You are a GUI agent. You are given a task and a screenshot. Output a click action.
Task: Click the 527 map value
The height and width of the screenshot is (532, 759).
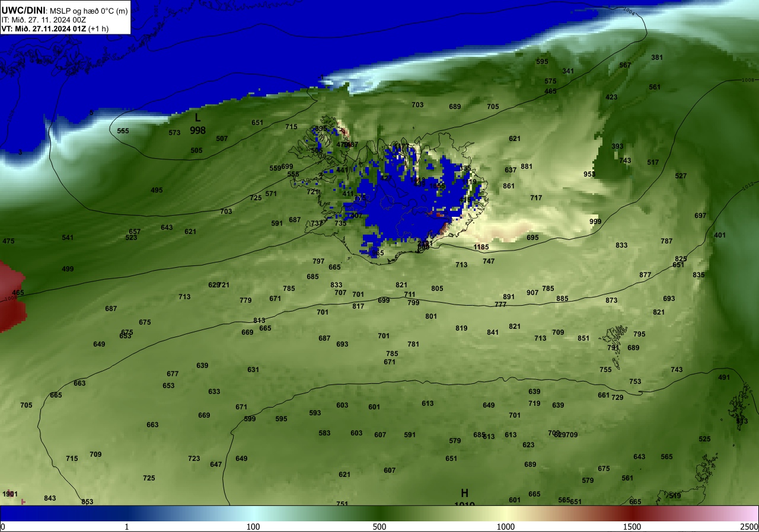coord(681,176)
